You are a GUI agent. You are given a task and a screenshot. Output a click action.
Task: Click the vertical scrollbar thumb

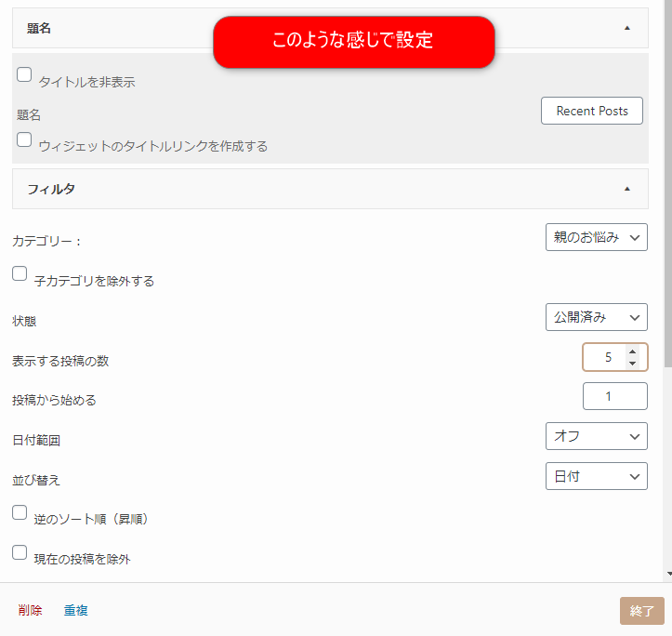pos(668,184)
